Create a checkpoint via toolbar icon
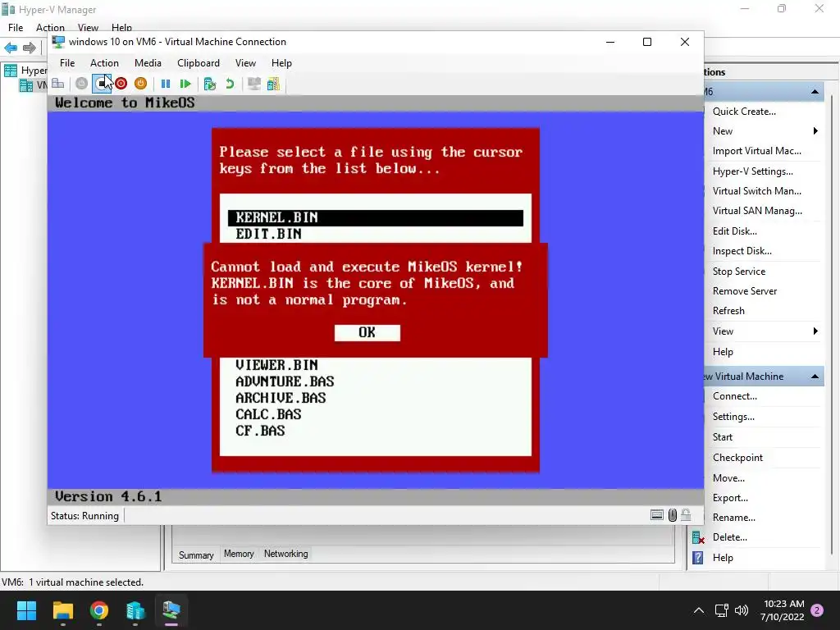 tap(209, 84)
